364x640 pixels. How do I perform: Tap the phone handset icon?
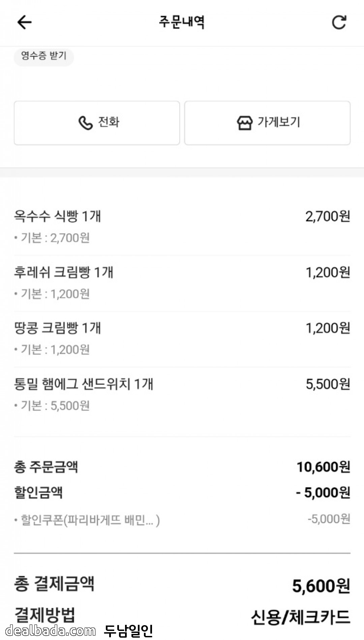pos(85,123)
